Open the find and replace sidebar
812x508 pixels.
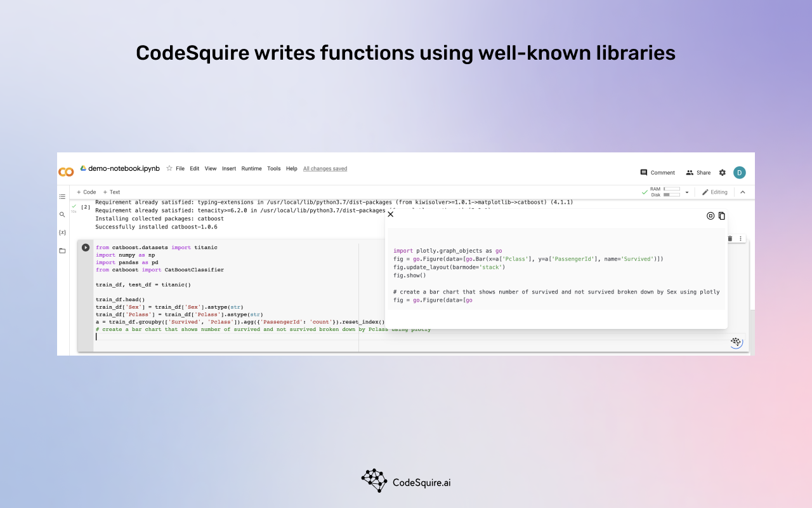pyautogui.click(x=62, y=215)
